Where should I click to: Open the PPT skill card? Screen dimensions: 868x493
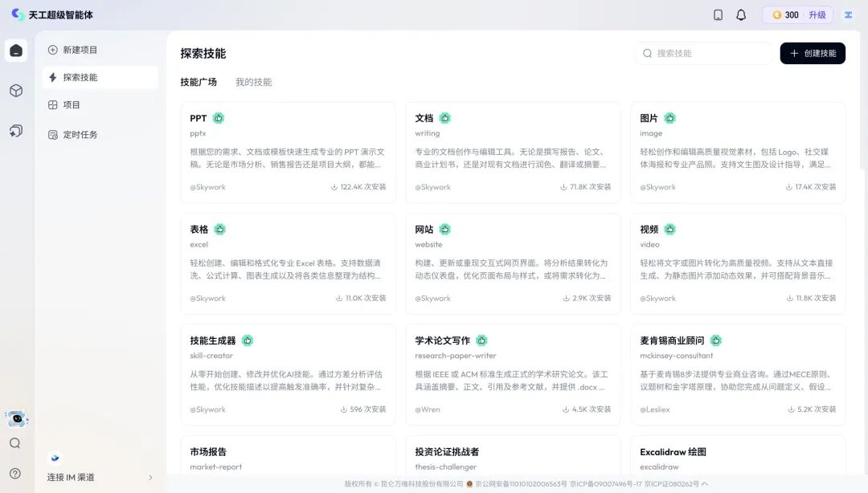(288, 153)
